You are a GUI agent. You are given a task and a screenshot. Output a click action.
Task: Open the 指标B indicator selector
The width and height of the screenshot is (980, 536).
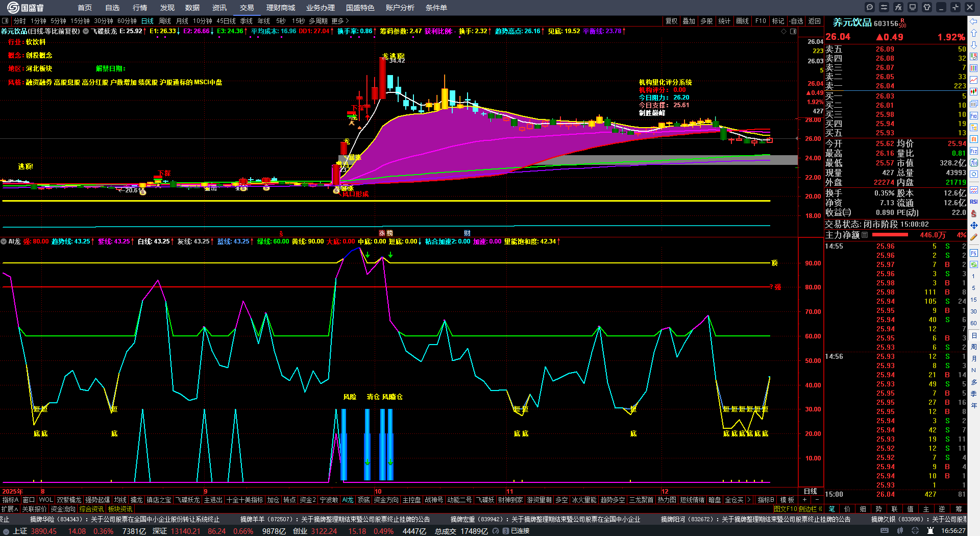click(766, 500)
